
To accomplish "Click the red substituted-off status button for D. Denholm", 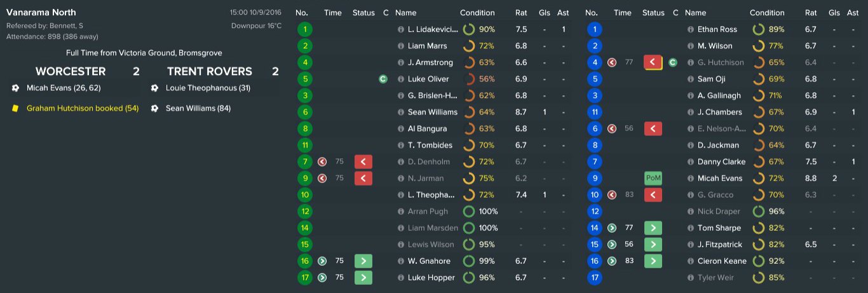I will [x=363, y=161].
